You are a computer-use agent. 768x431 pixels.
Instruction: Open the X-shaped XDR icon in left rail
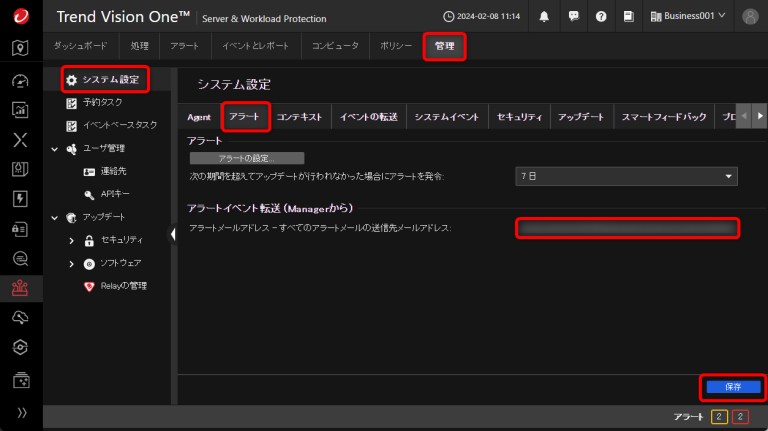pos(20,140)
